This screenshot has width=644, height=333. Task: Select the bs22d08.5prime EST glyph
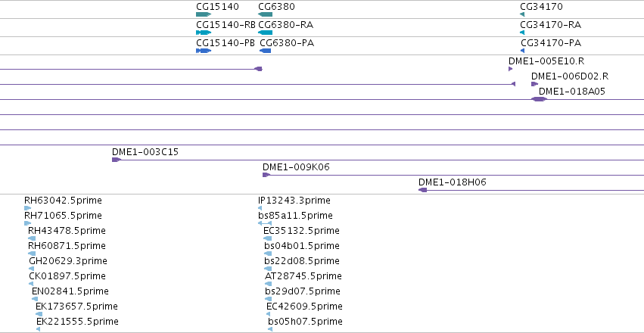pyautogui.click(x=268, y=269)
